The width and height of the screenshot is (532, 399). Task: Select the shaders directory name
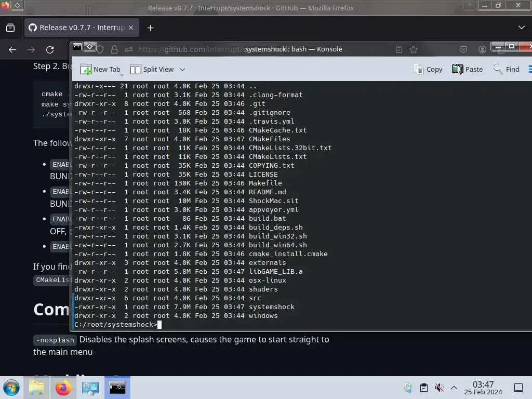[x=263, y=289]
